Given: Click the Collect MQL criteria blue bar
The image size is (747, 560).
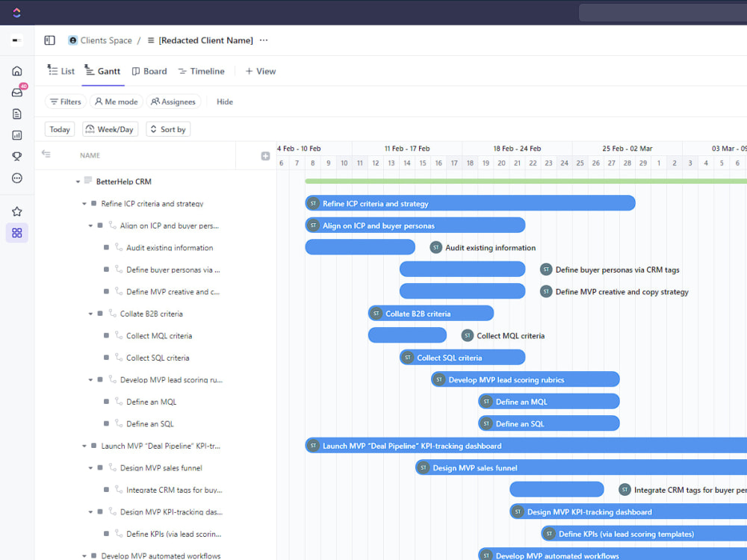Looking at the screenshot, I should [407, 335].
